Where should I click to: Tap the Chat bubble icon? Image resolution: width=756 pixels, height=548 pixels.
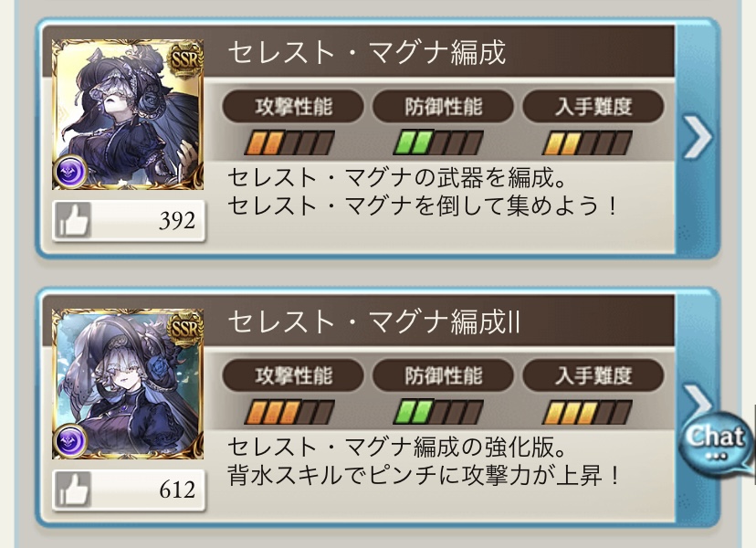point(716,441)
